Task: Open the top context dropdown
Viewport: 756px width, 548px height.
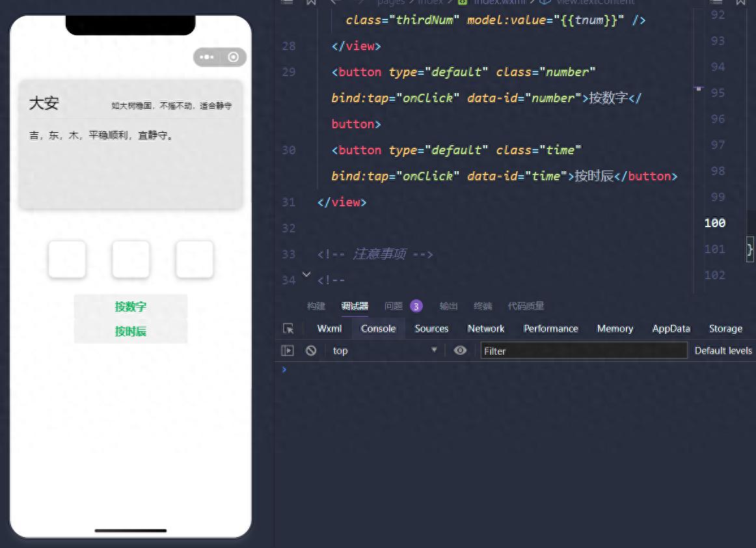Action: (x=384, y=351)
